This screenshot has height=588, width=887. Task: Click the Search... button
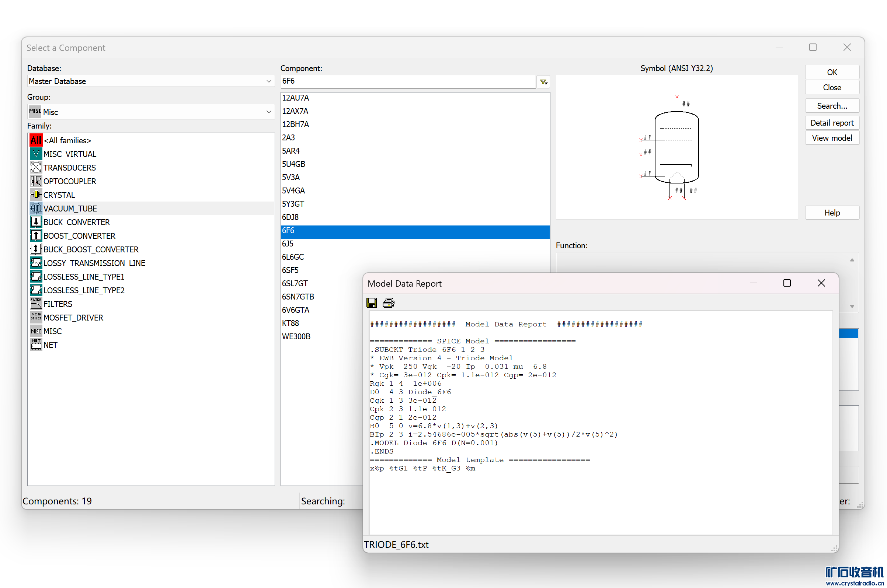[831, 106]
